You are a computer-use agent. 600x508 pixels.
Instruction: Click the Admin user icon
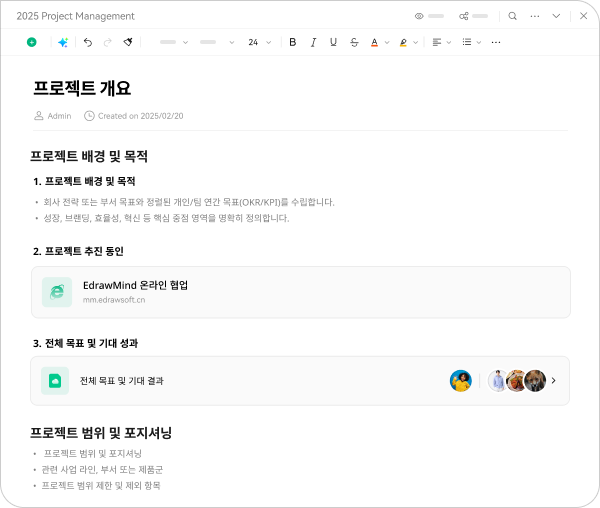pos(39,116)
